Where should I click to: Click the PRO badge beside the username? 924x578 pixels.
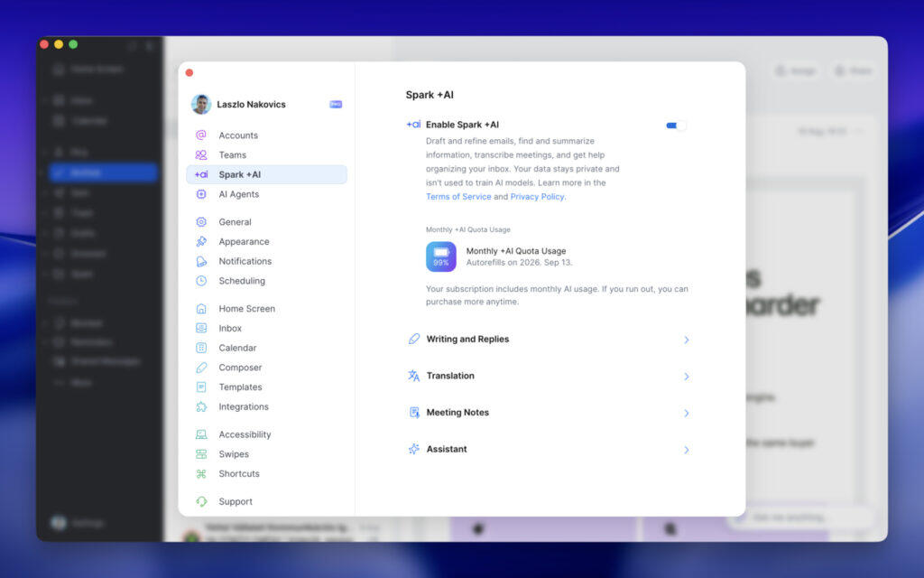pos(336,105)
